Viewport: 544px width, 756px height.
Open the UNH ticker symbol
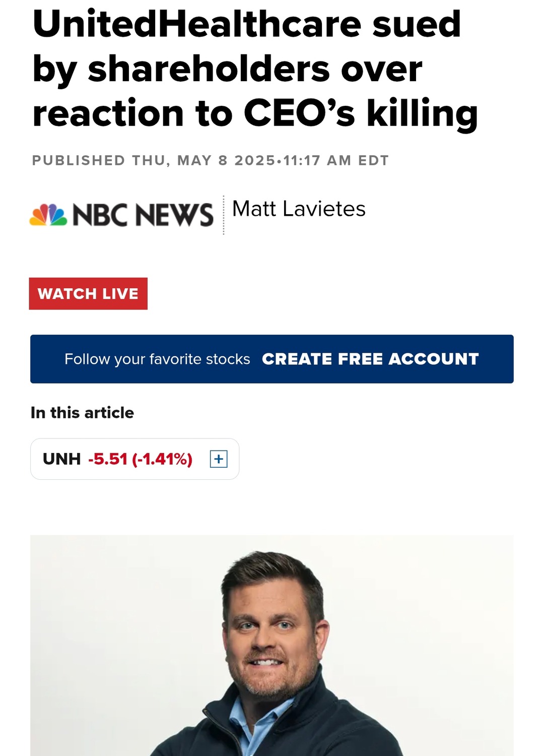[61, 459]
